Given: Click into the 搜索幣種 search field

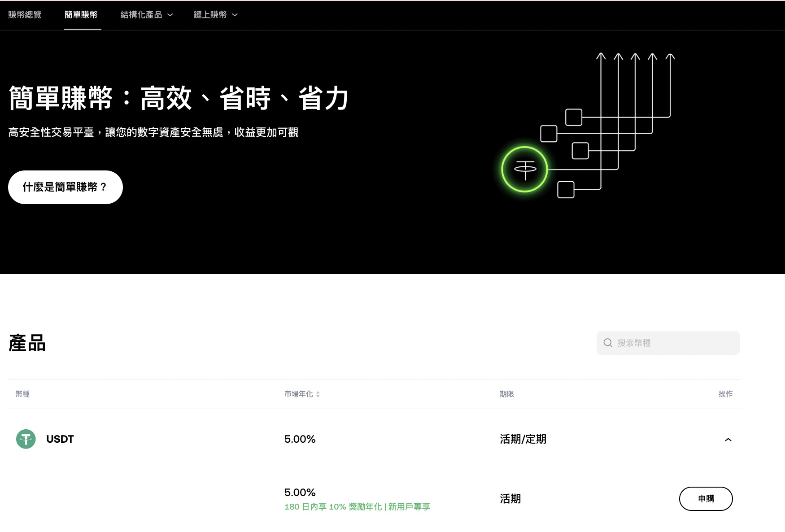Looking at the screenshot, I should [664, 342].
